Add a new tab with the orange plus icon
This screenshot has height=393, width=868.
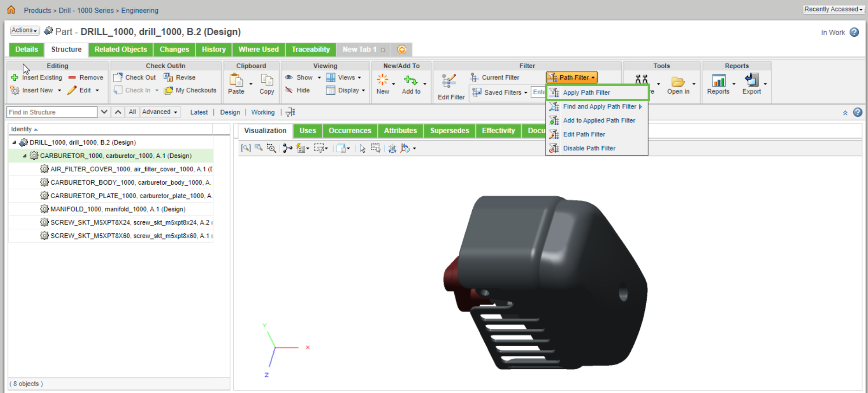[402, 50]
